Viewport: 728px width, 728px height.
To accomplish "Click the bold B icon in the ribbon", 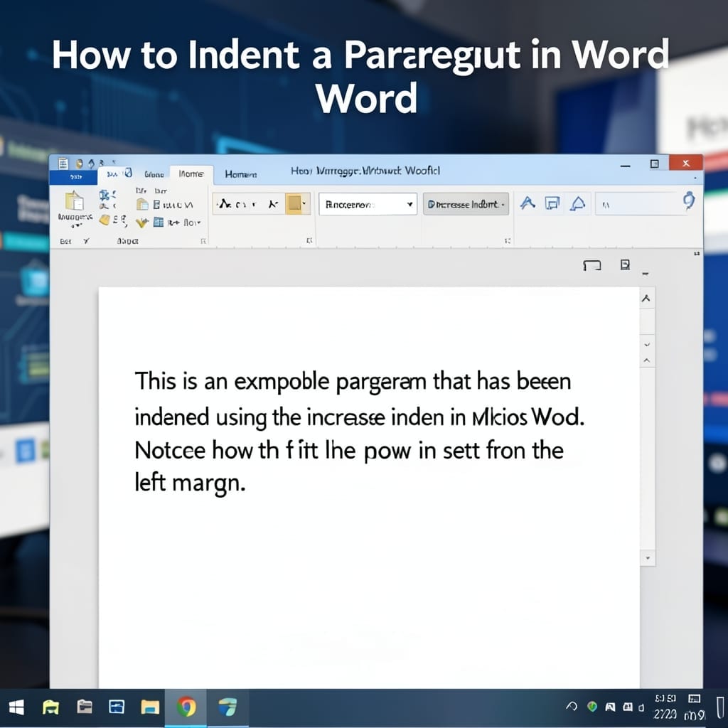I will 156,204.
